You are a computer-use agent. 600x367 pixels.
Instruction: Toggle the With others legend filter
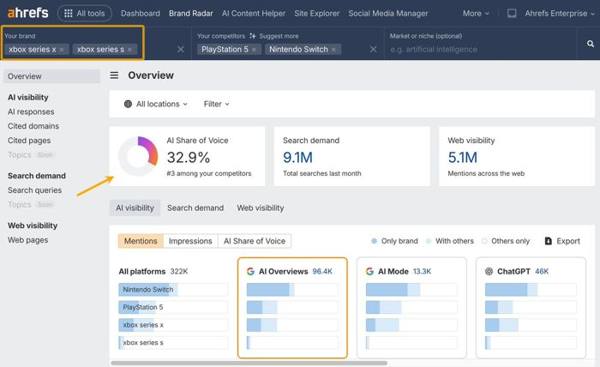[450, 241]
